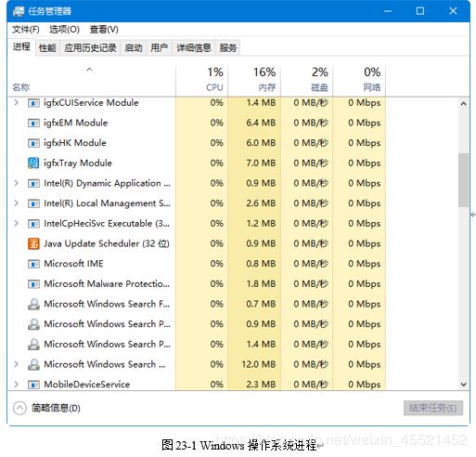This screenshot has height=457, width=476.
Task: Sort processes by the 名称 column header
Action: coord(91,80)
